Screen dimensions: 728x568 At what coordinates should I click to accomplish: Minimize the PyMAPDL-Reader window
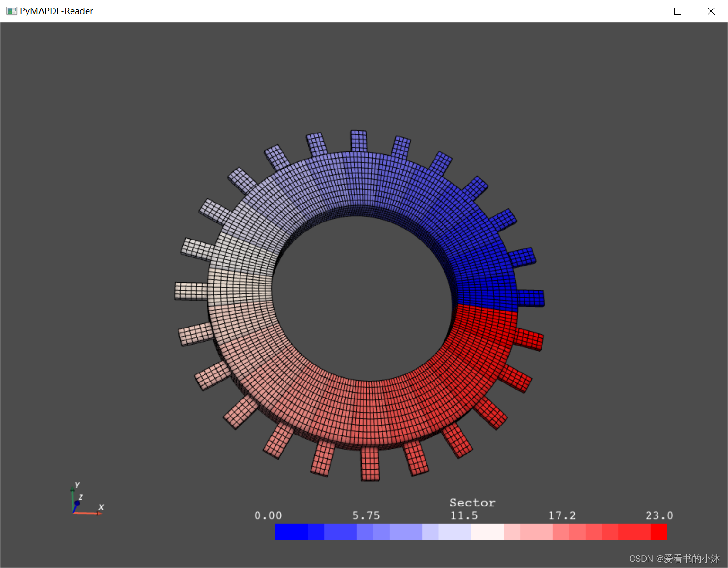[x=645, y=11]
